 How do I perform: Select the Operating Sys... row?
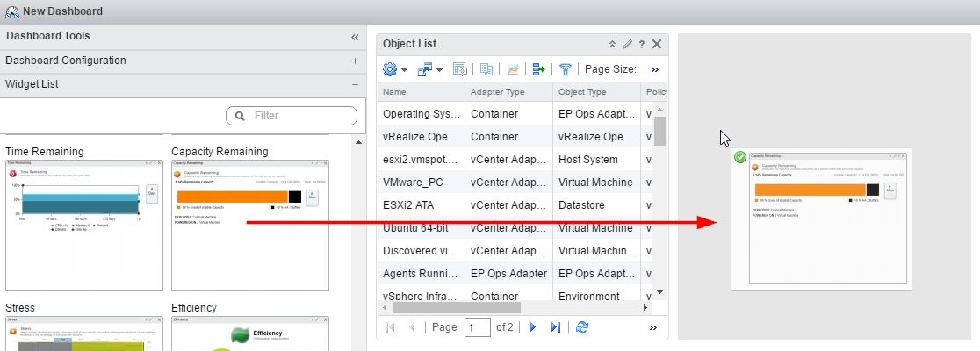(515, 114)
